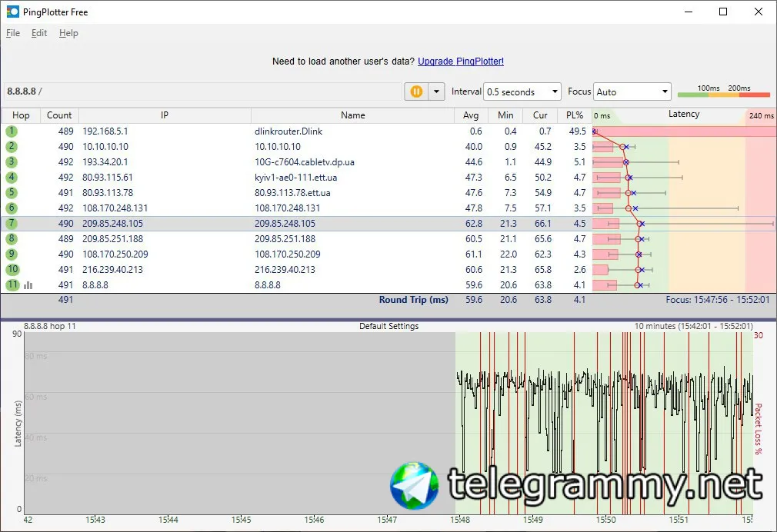The width and height of the screenshot is (777, 532).
Task: Click the 8.8.8.8 hop 11 graph title
Action: pos(49,326)
